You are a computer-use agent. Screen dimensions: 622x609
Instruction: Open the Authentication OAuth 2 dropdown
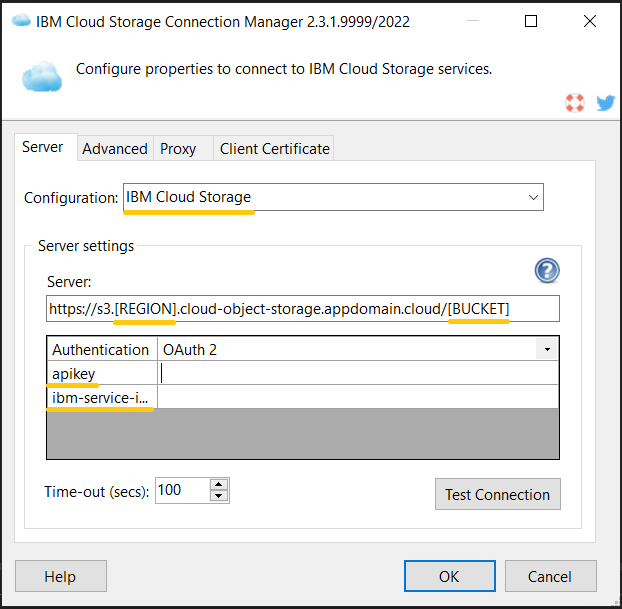[546, 349]
